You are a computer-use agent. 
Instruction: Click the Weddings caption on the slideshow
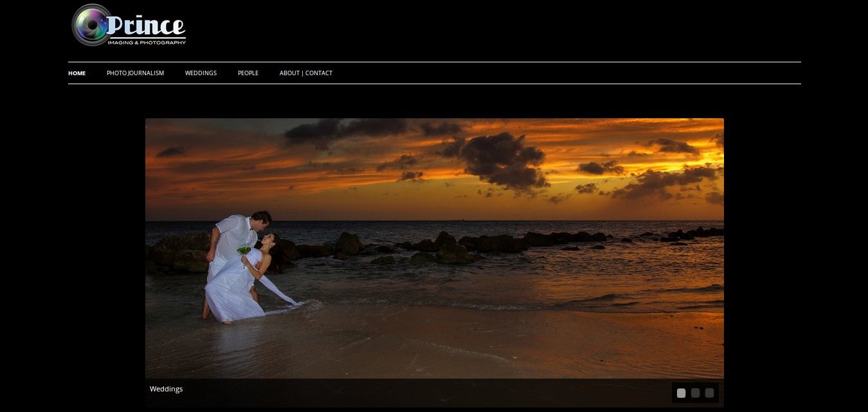(166, 389)
